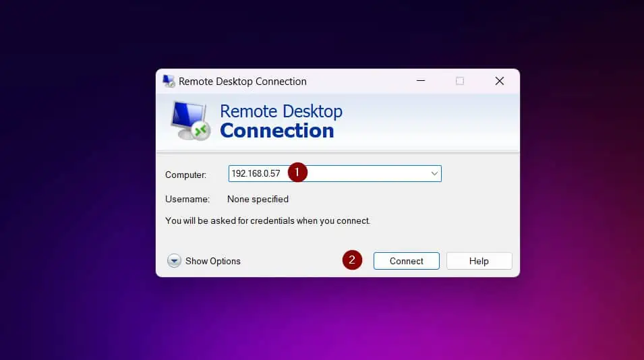Click the credentials notice text
The height and width of the screenshot is (360, 644).
[267, 221]
